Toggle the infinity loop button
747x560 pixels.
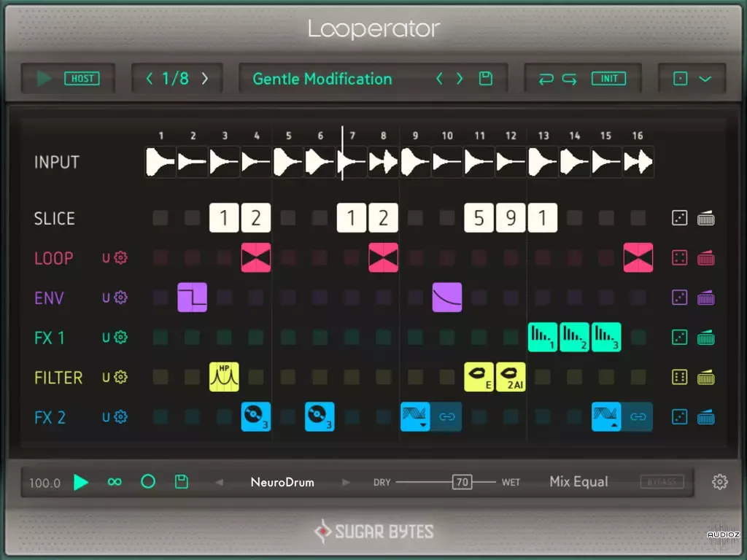tap(115, 483)
